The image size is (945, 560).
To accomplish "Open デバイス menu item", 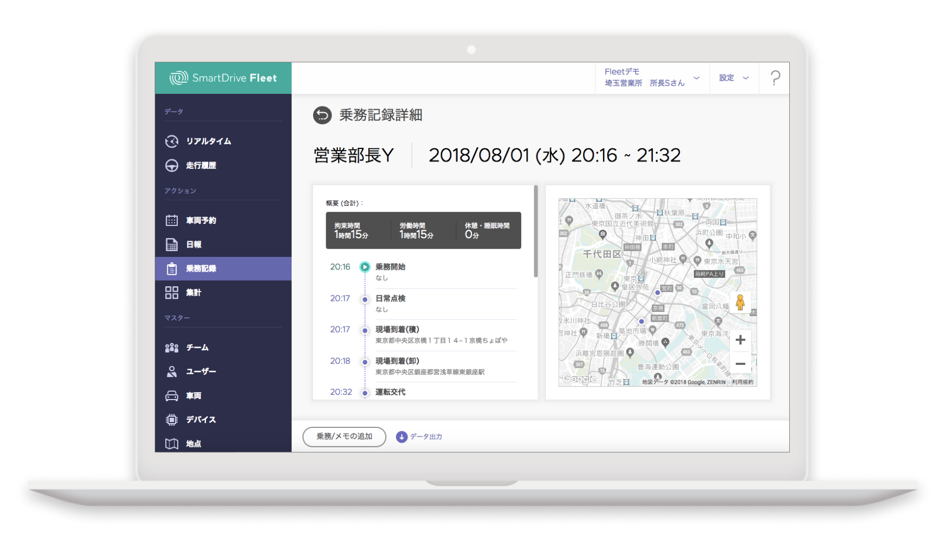I will pyautogui.click(x=223, y=420).
